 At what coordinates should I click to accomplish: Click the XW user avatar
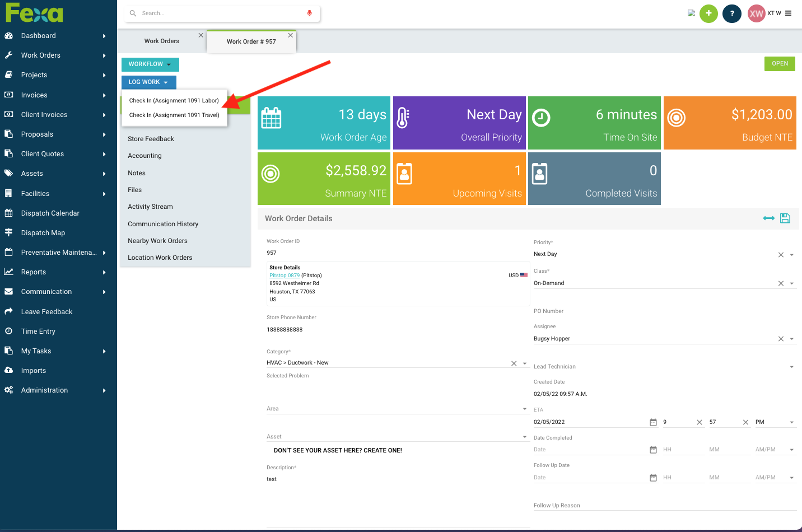point(756,13)
